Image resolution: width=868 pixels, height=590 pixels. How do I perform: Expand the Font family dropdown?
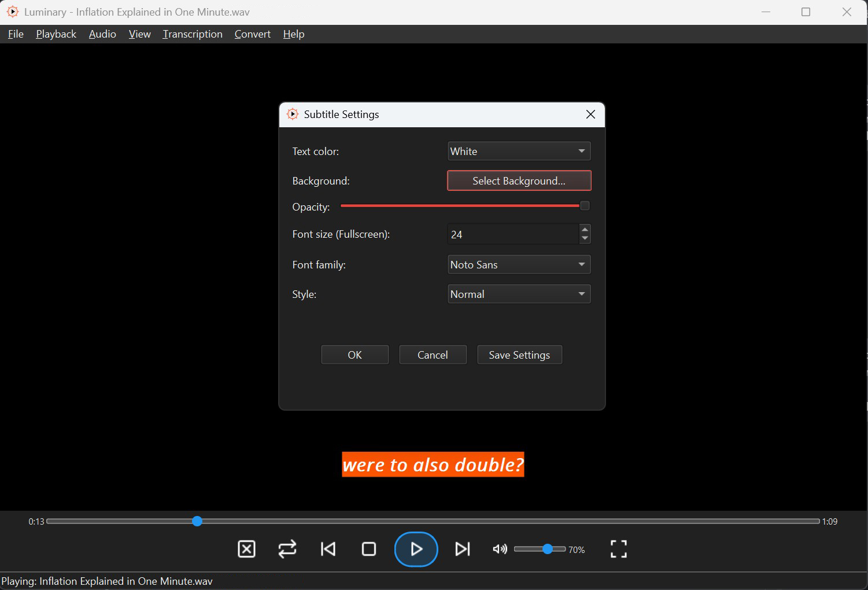tap(519, 265)
